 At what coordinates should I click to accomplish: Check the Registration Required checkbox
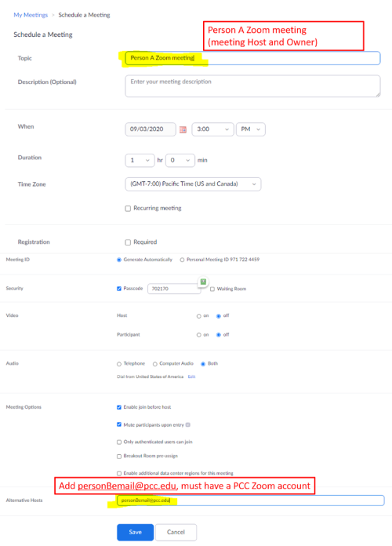click(128, 242)
